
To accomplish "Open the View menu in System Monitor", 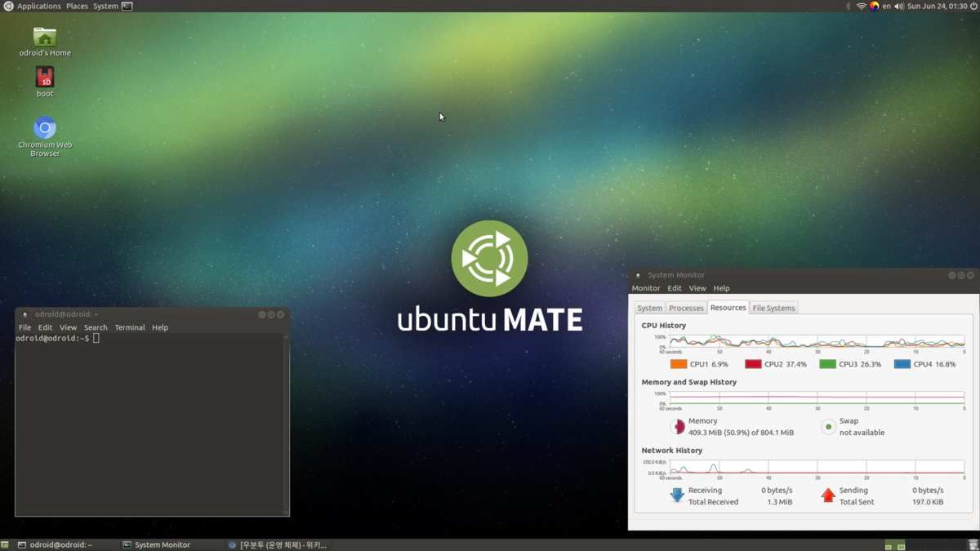I will click(697, 288).
